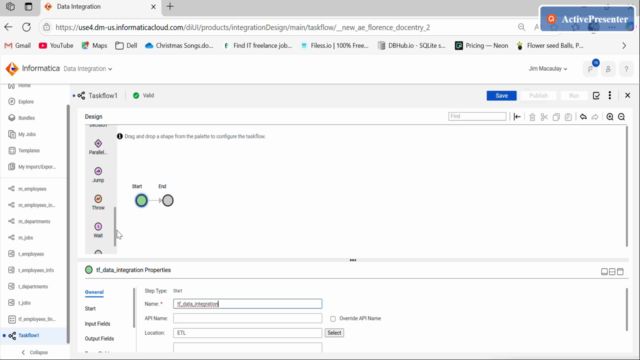The width and height of the screenshot is (640, 360).
Task: Collapse the left navigation sidebar
Action: (x=35, y=352)
